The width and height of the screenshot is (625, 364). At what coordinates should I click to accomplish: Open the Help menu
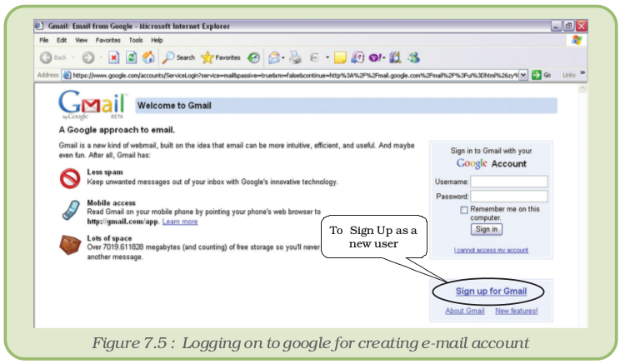coord(157,40)
